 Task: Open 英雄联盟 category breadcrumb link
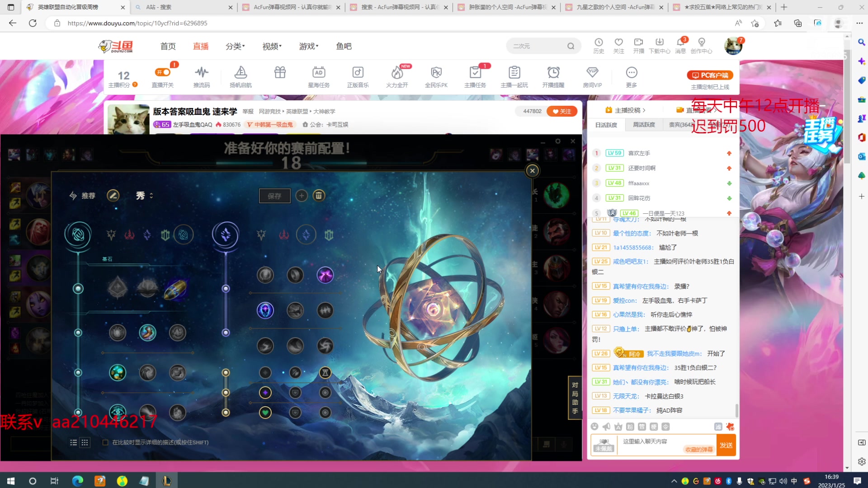point(297,112)
